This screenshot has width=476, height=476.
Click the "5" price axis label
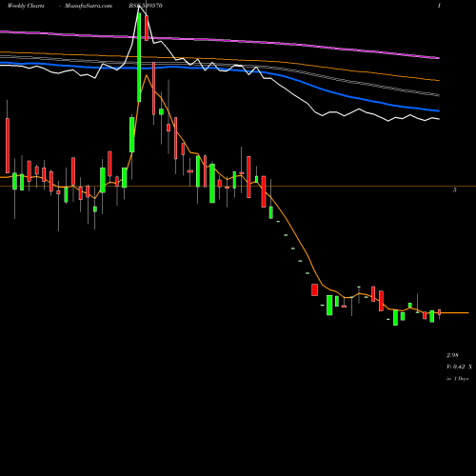pyautogui.click(x=455, y=189)
